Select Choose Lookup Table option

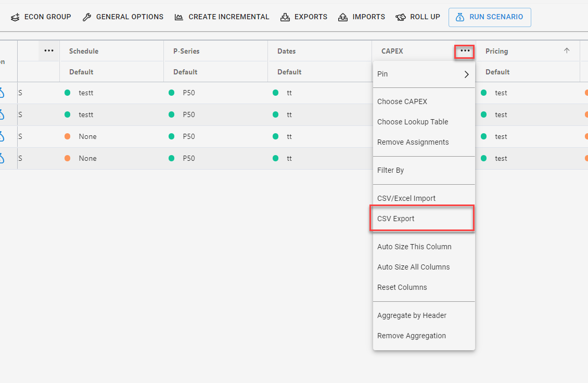[x=424, y=122]
